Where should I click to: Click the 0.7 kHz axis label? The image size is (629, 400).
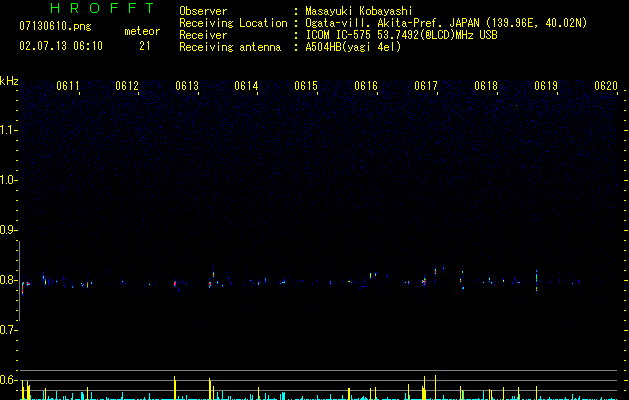click(8, 330)
